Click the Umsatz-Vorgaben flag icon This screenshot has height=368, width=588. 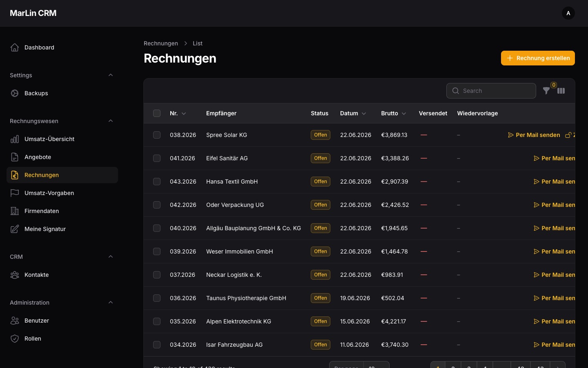tap(15, 193)
